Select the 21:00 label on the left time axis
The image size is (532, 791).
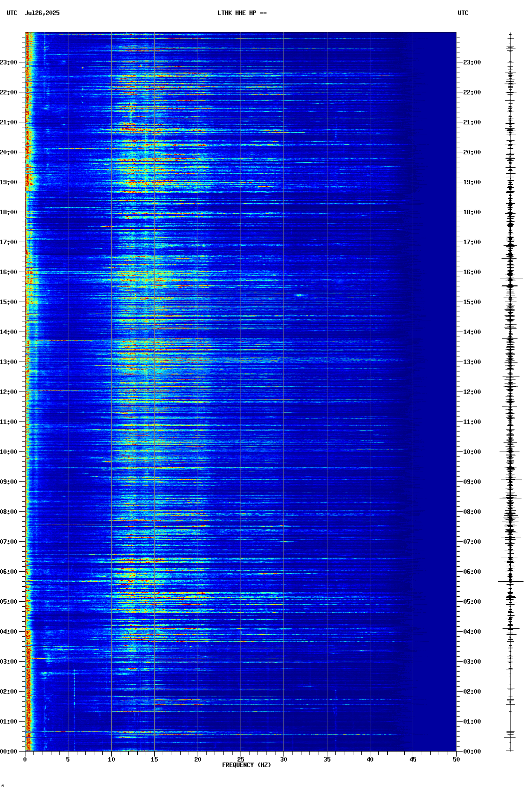8,122
